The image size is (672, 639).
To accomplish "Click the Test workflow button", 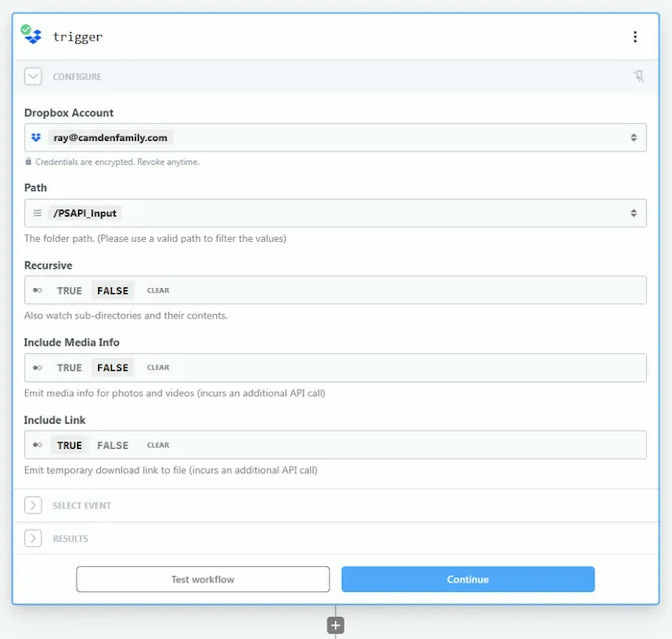I will tap(202, 579).
